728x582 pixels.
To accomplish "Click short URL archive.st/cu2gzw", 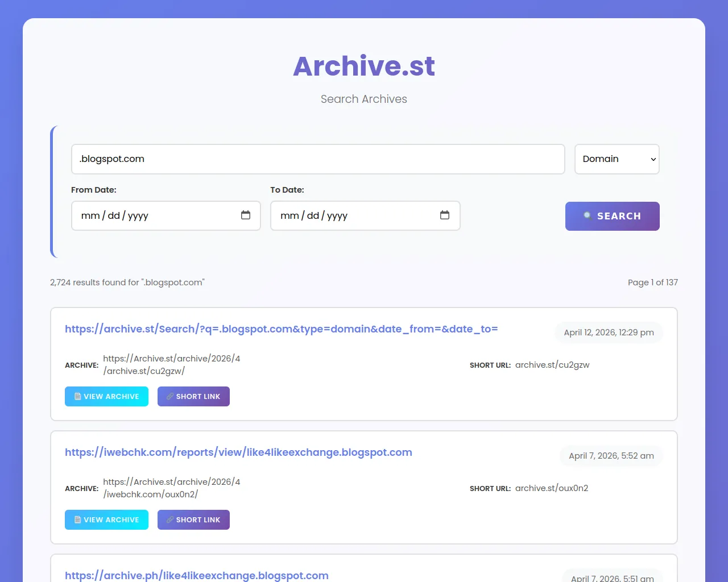I will click(x=552, y=365).
